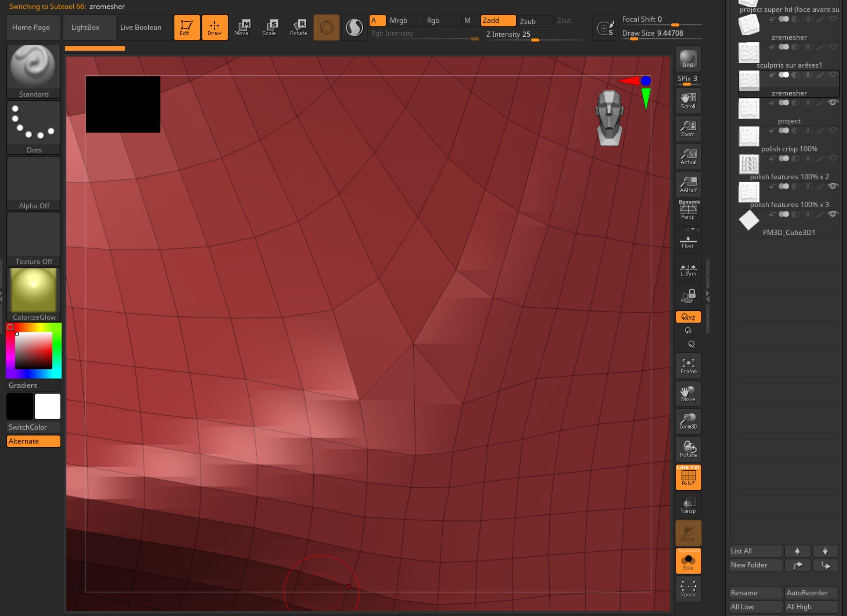Open the Dots stroke selector

(x=33, y=123)
